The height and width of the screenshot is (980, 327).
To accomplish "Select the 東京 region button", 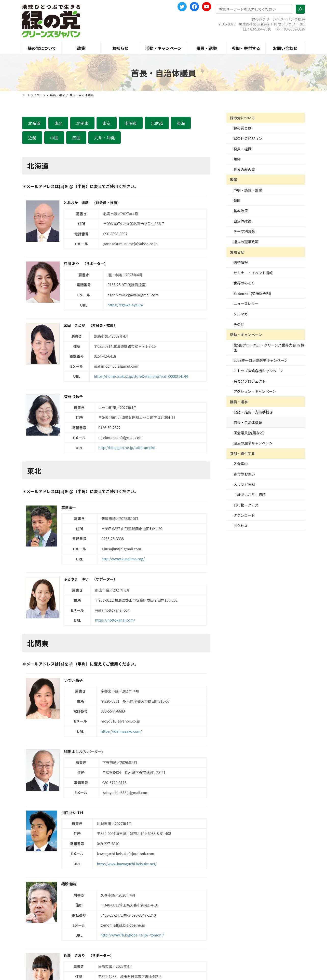I will (107, 123).
